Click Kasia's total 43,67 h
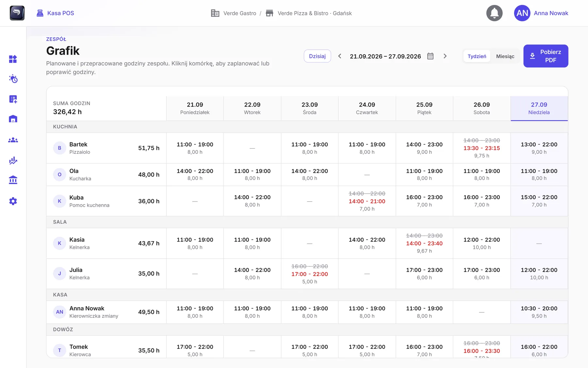This screenshot has height=368, width=588. click(149, 243)
